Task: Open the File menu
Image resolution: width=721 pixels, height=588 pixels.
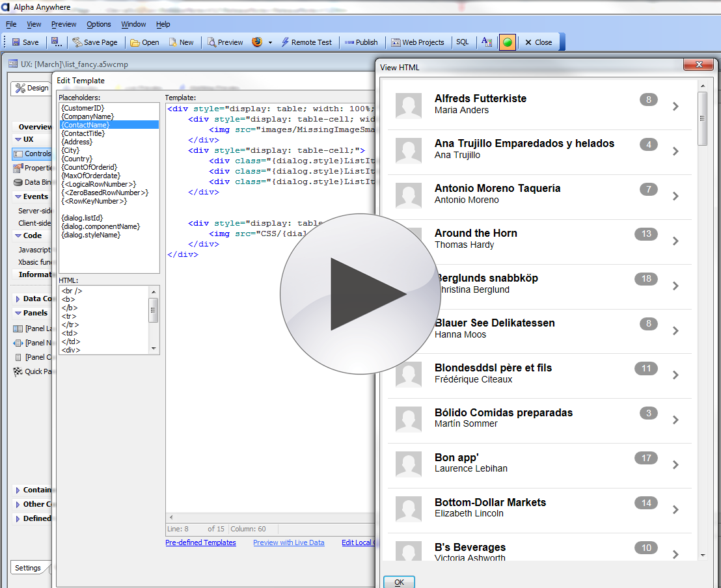Action: pyautogui.click(x=11, y=24)
